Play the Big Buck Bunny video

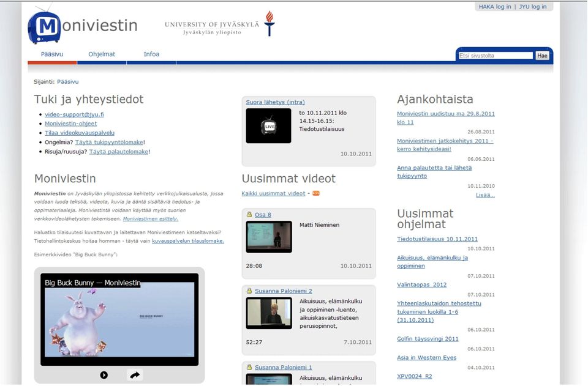coord(104,375)
